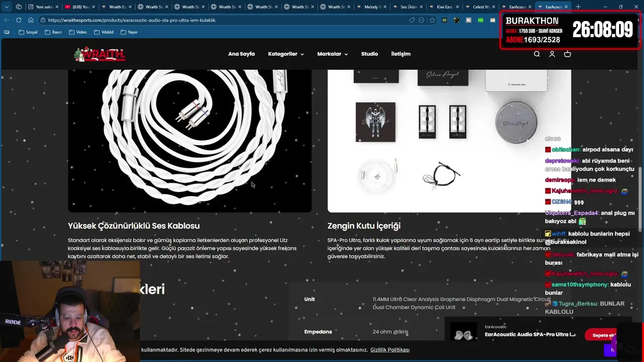Click the white braided cable image

190,141
